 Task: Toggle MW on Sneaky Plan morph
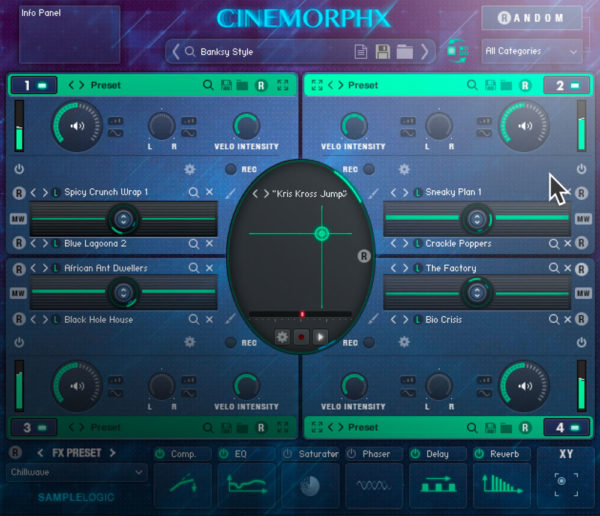tap(583, 219)
